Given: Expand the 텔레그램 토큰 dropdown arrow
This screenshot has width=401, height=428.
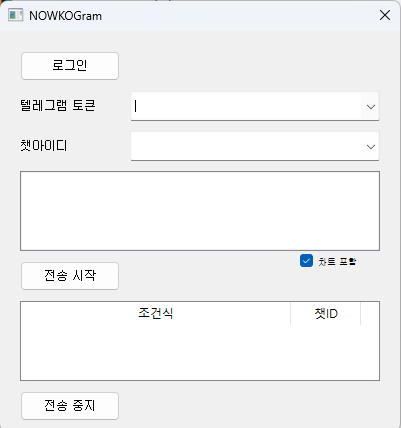Looking at the screenshot, I should tap(371, 107).
